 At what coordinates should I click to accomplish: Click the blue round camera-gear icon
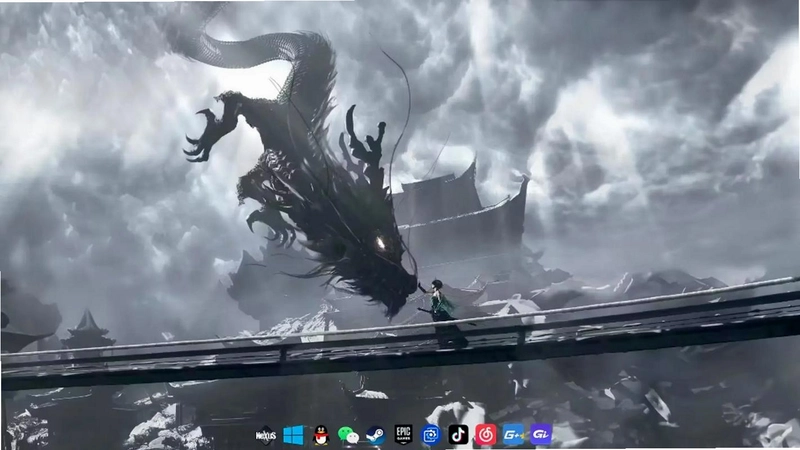431,435
